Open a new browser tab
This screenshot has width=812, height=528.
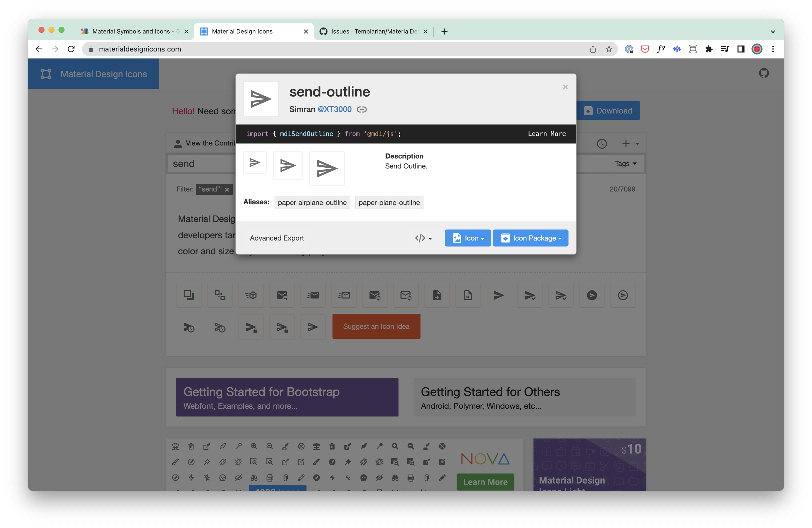coord(444,31)
